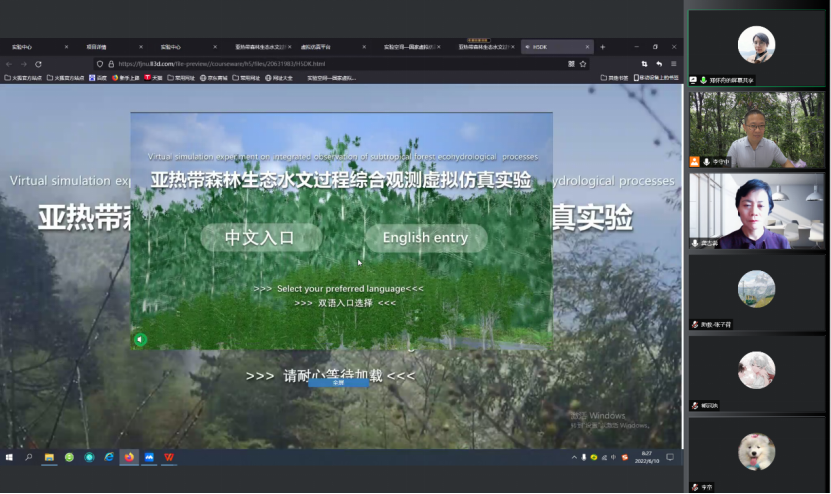Click the taskbar clock showing 8:27
The height and width of the screenshot is (494, 831).
(647, 457)
